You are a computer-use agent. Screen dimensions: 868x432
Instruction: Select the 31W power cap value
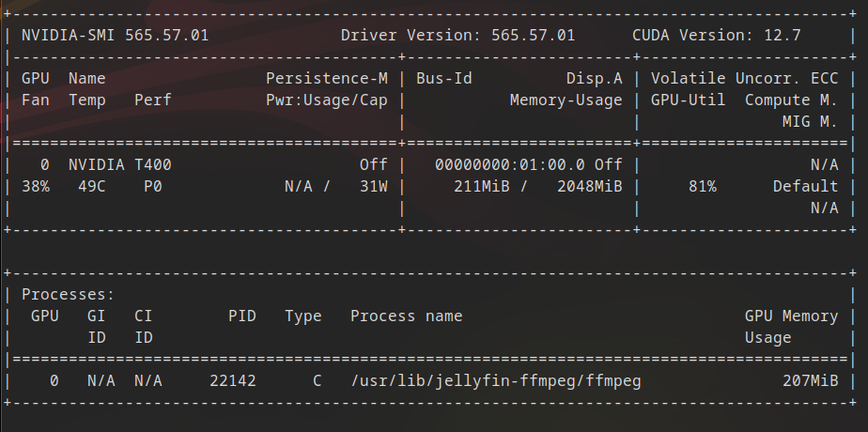374,187
